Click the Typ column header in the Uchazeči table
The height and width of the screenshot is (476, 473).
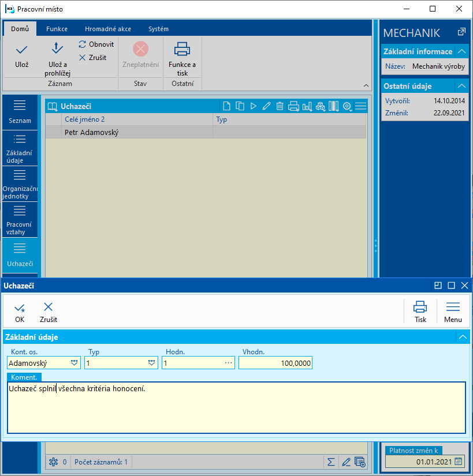pos(289,119)
